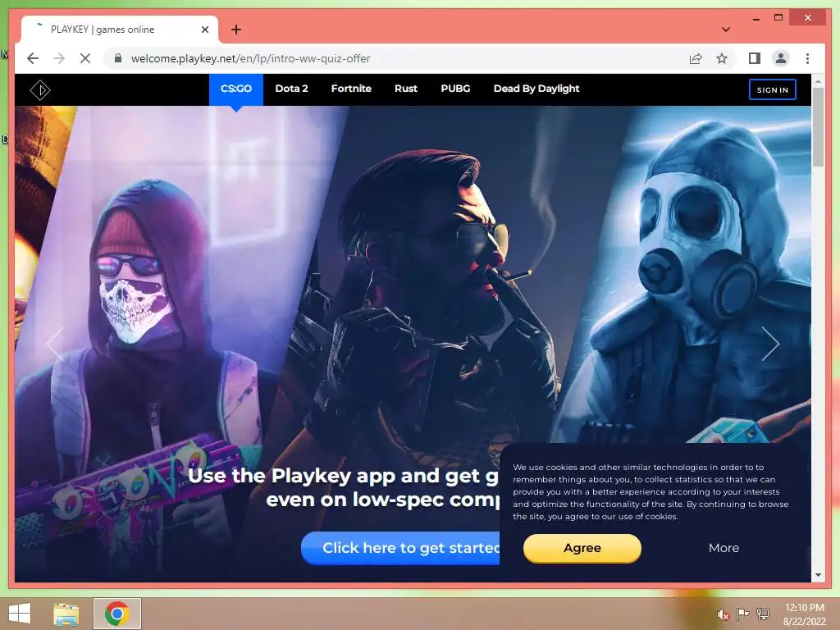
Task: Minimize the Chrome window
Action: click(x=756, y=18)
